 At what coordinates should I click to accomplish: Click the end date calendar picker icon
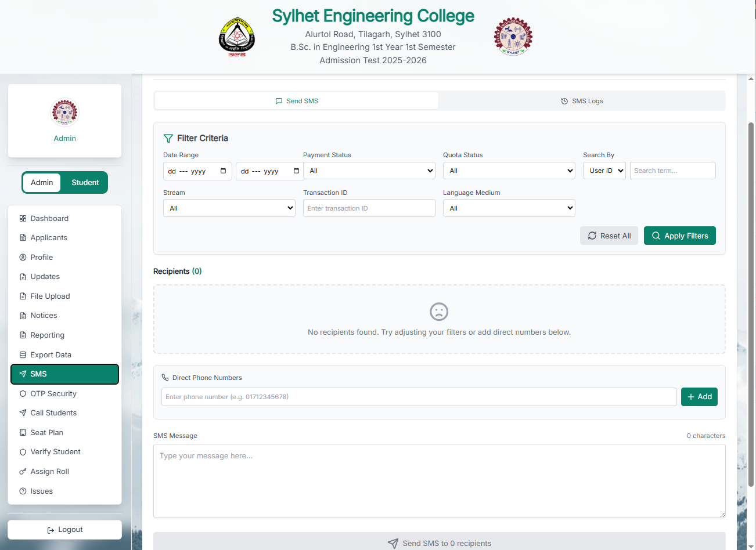click(x=296, y=171)
